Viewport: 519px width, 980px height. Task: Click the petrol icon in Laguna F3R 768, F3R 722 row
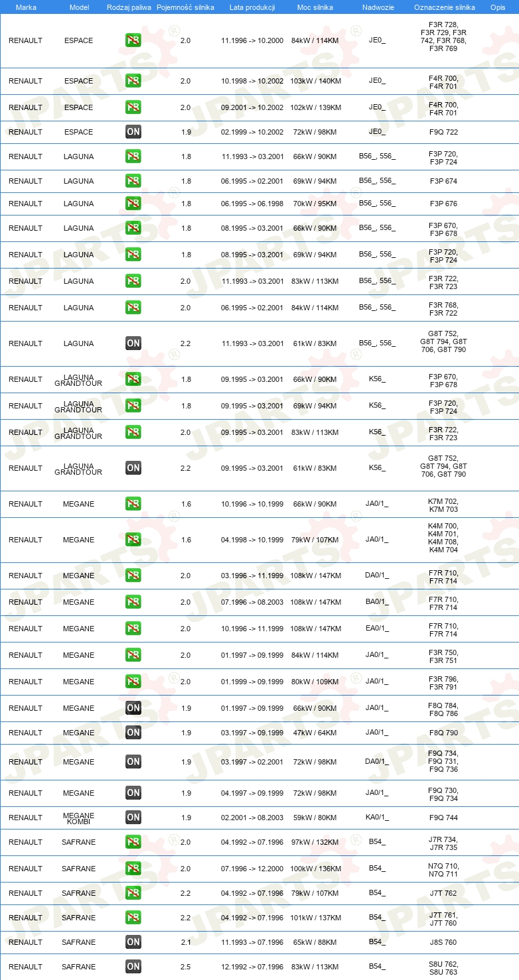(133, 308)
